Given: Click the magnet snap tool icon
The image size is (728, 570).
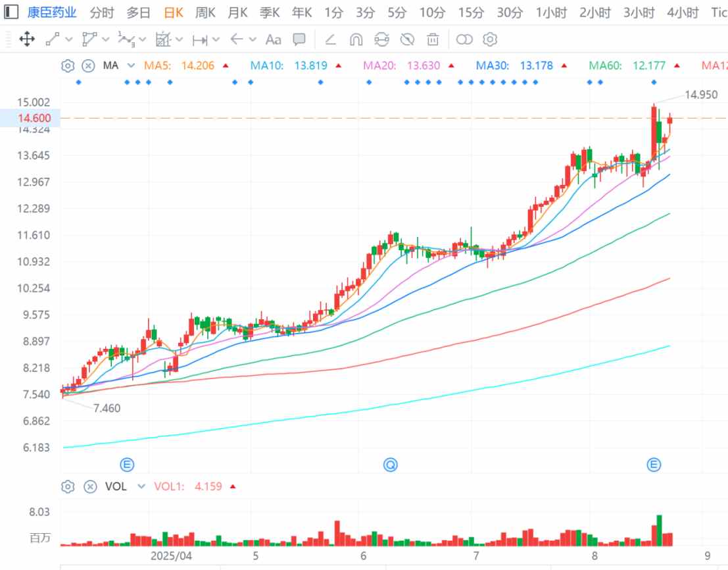Looking at the screenshot, I should pyautogui.click(x=356, y=39).
